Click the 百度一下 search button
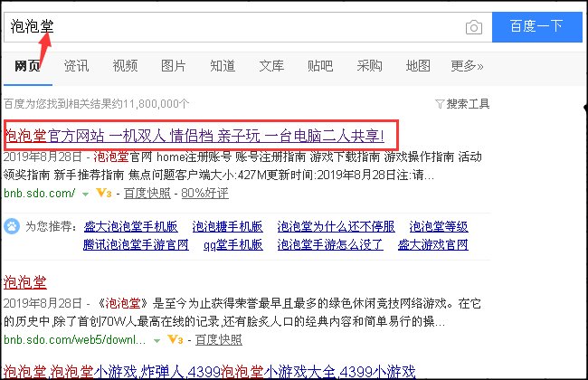 coord(537,27)
